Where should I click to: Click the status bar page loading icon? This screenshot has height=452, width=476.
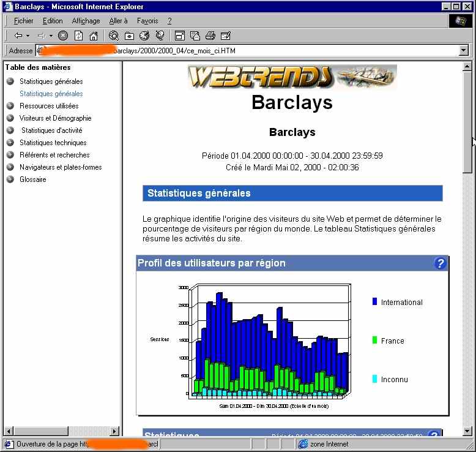[9, 444]
